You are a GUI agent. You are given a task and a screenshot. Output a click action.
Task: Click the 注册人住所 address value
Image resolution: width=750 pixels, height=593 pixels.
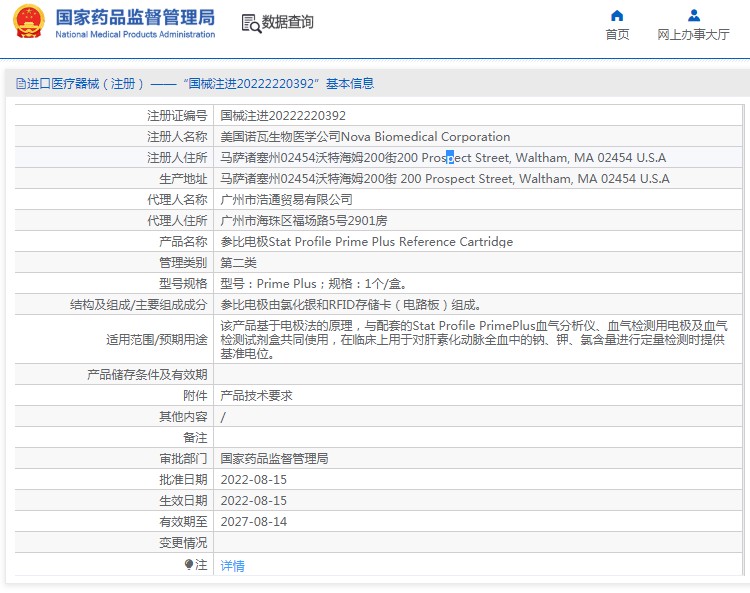443,158
